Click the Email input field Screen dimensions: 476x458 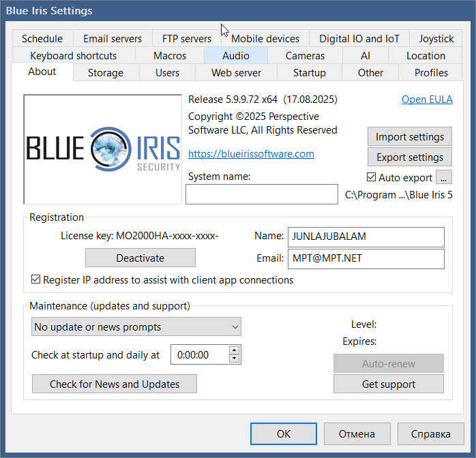366,259
